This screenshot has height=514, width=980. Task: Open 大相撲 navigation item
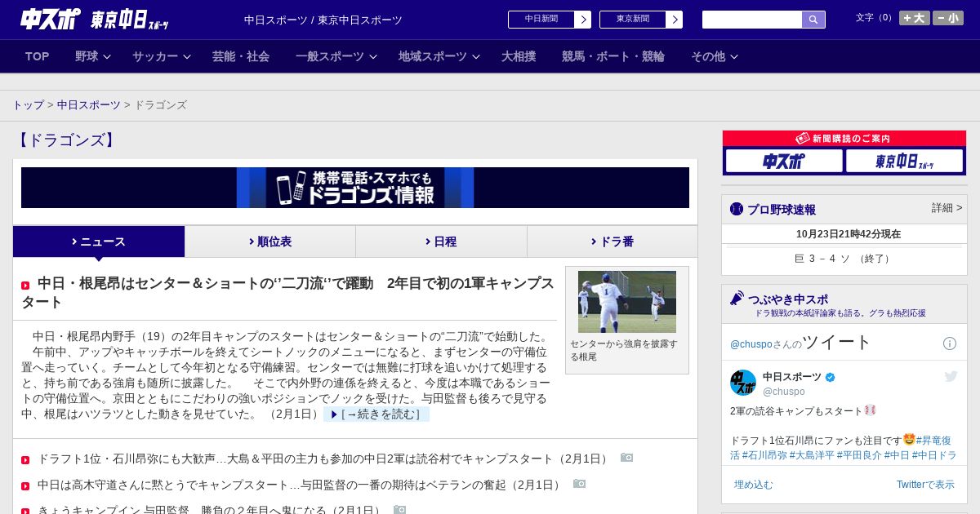519,56
